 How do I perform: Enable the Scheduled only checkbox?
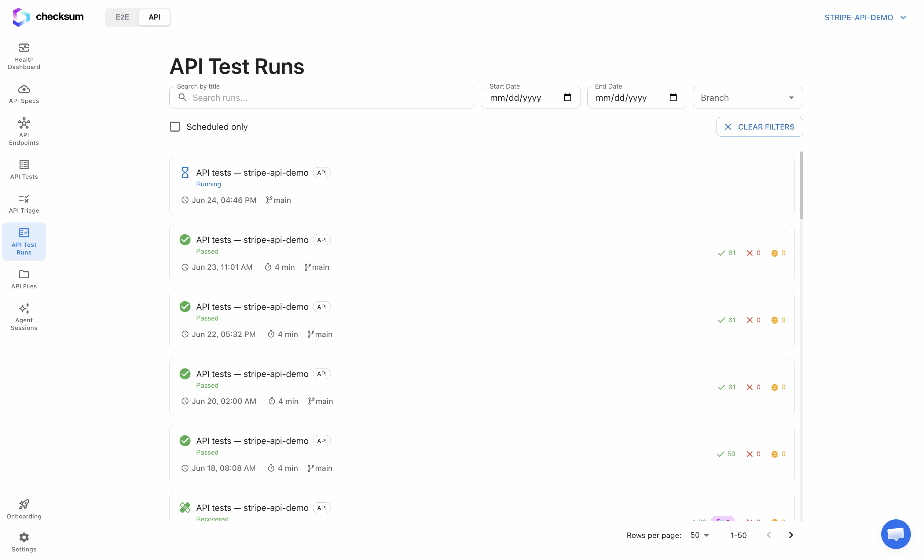175,127
